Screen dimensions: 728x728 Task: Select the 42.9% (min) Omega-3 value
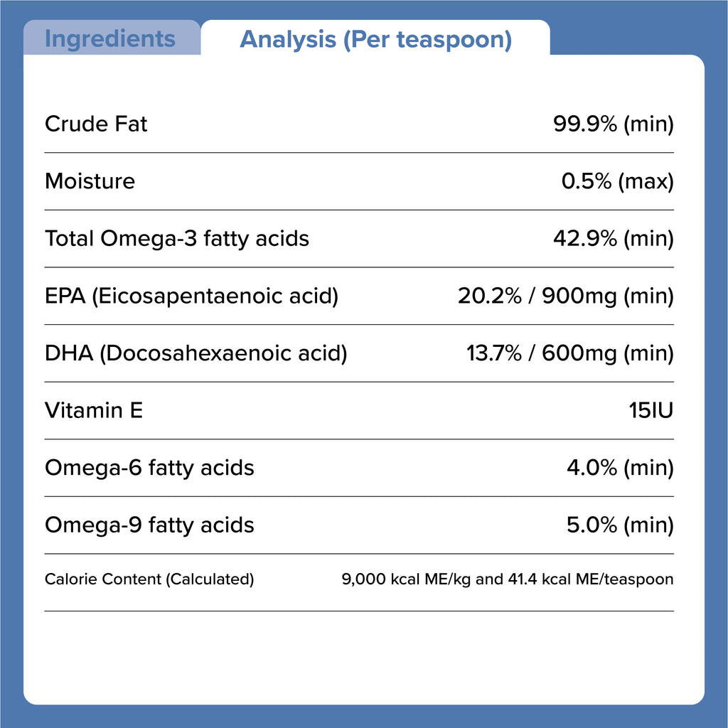pyautogui.click(x=613, y=238)
